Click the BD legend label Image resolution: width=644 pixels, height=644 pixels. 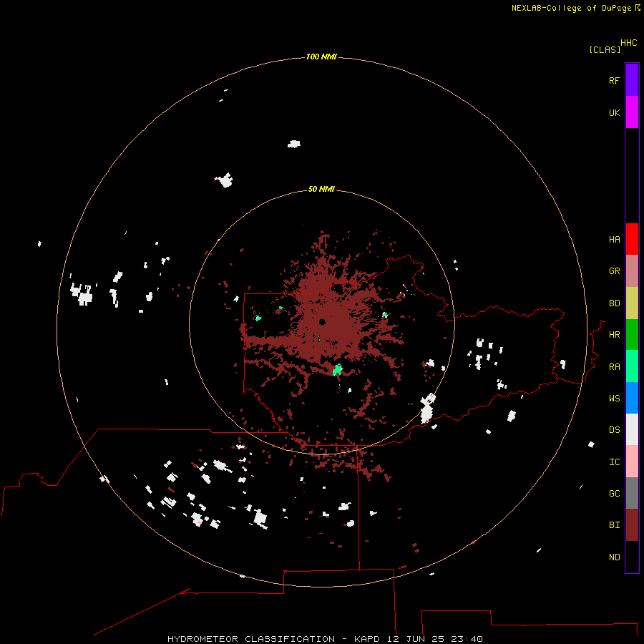(x=614, y=303)
